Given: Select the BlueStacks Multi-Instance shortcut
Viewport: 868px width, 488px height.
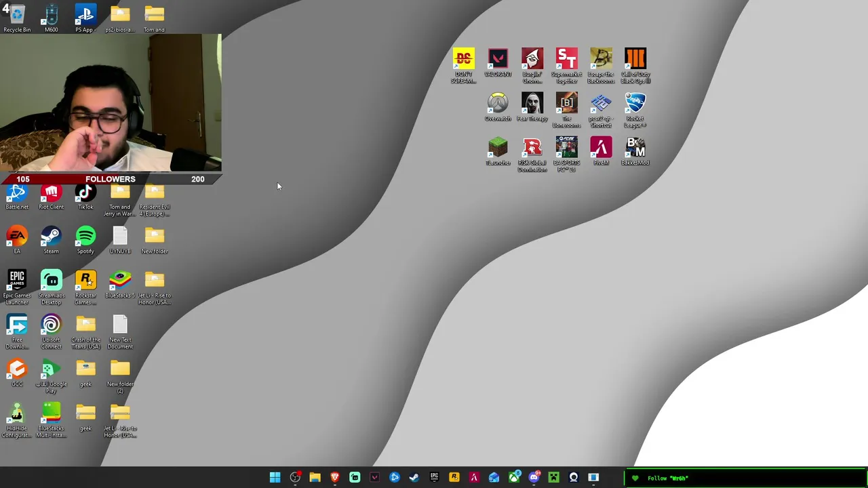Looking at the screenshot, I should (x=51, y=420).
